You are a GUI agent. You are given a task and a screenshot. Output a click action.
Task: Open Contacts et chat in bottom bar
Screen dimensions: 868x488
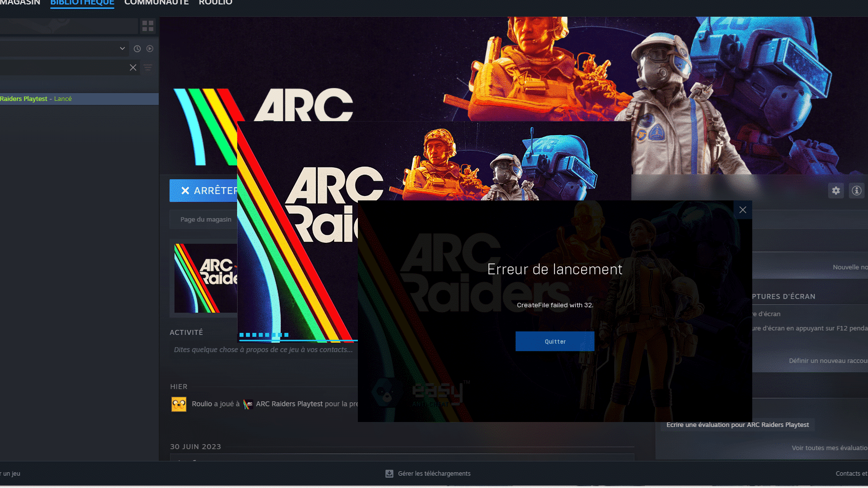[x=852, y=474]
